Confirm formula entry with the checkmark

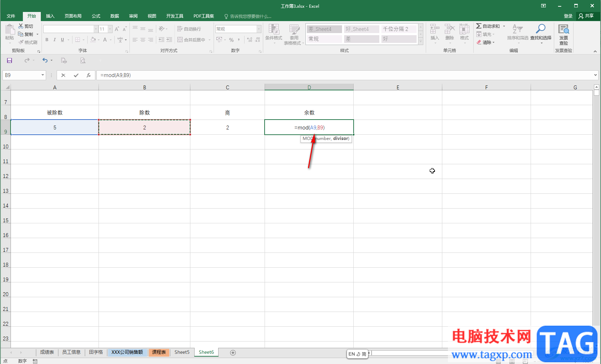pos(76,75)
